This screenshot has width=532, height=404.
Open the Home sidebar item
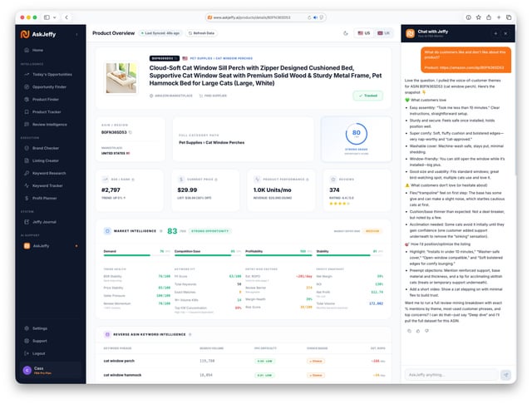(37, 50)
